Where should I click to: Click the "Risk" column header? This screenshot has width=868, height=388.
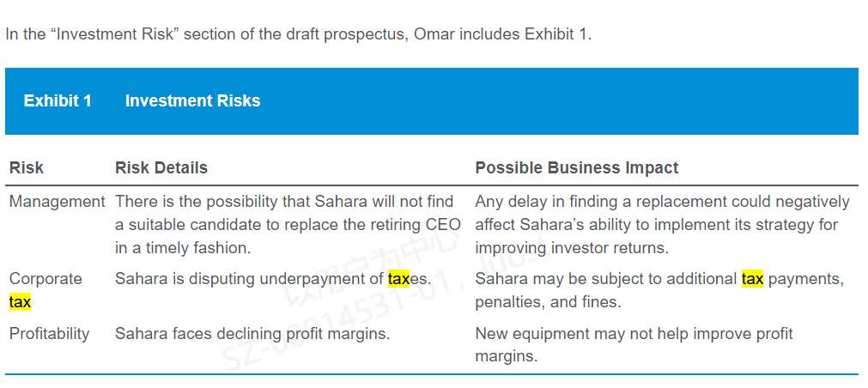[x=27, y=168]
